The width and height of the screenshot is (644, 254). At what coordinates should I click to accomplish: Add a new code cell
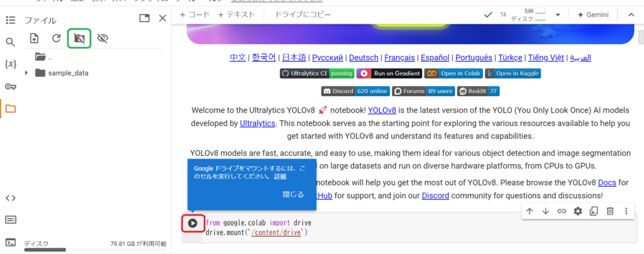tap(195, 14)
